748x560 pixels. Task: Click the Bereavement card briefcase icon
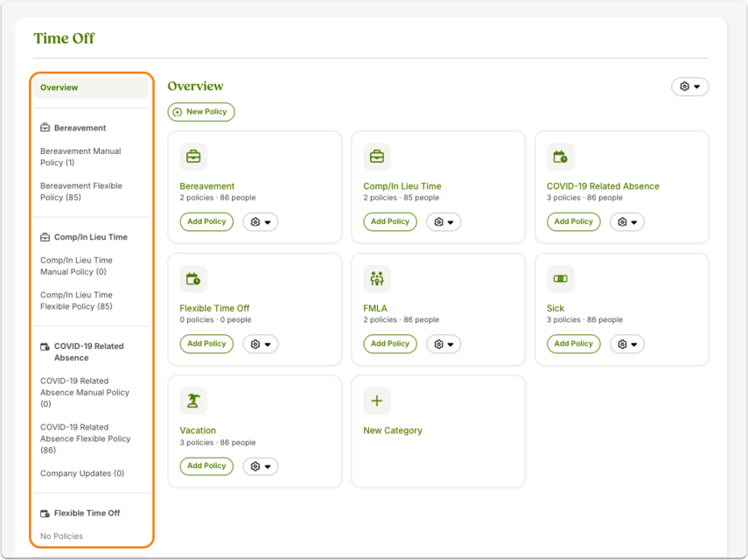coord(193,157)
